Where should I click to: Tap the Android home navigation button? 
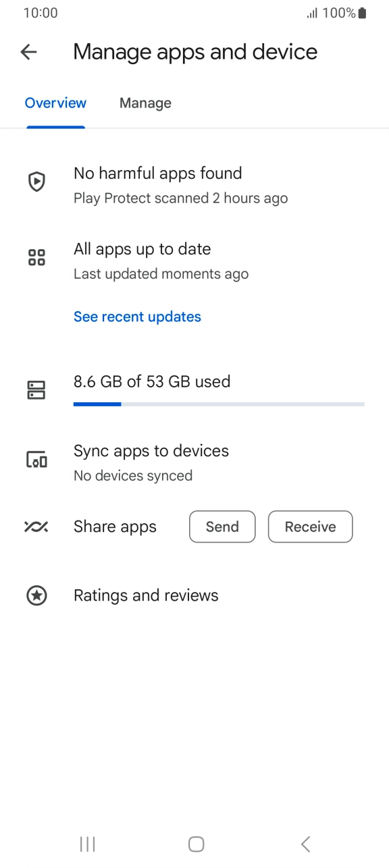196,844
